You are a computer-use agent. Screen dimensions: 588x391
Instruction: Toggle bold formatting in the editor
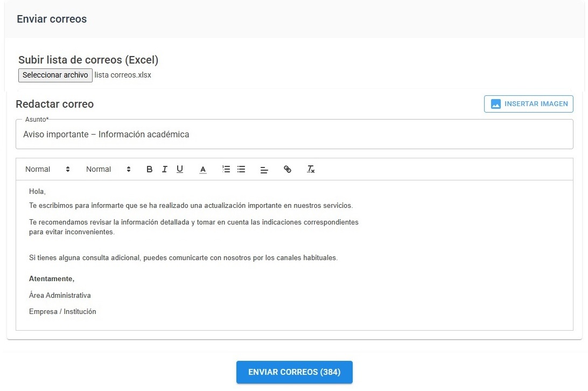[x=149, y=169]
